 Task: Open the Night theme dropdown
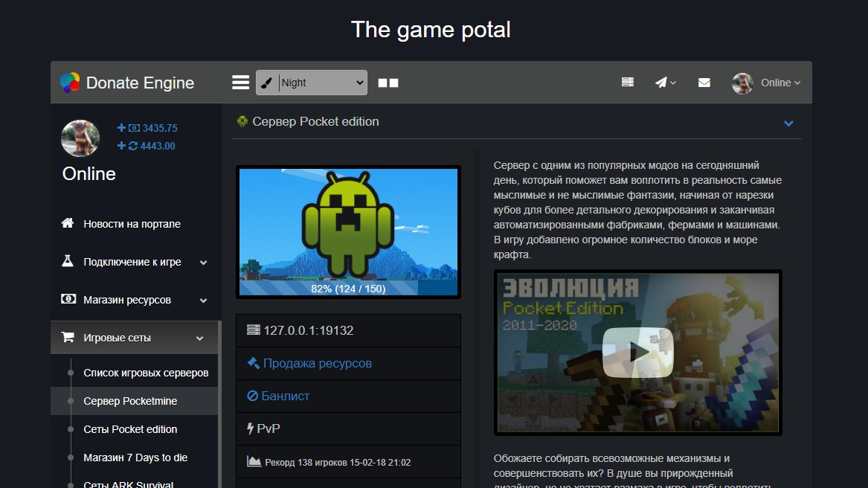(312, 83)
